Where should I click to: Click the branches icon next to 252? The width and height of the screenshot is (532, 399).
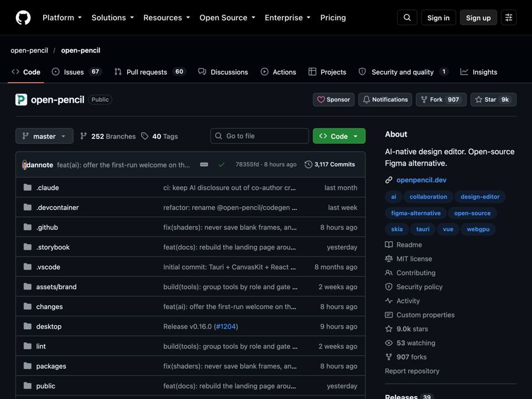tap(83, 136)
